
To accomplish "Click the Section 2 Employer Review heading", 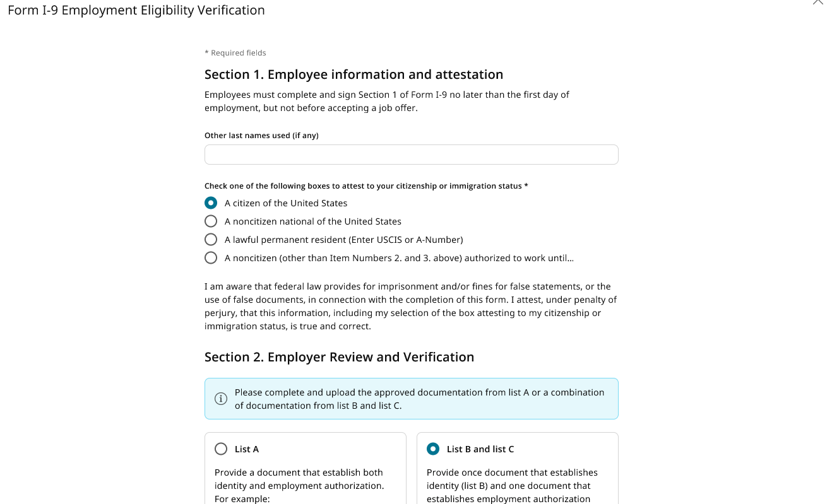I will 339,357.
